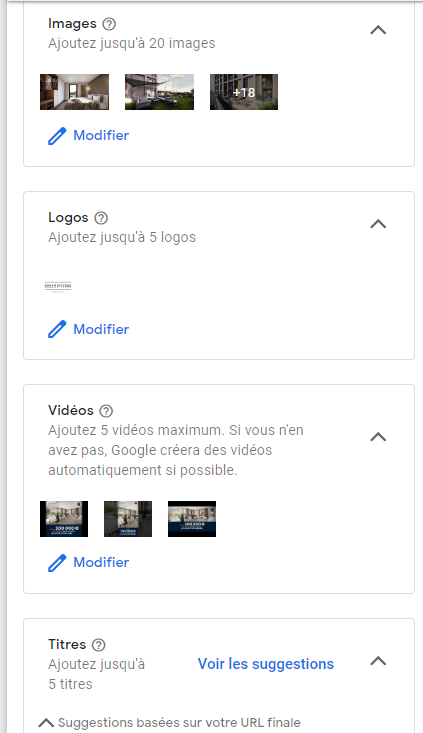This screenshot has height=733, width=423.
Task: Click the Vidéos section heading
Action: click(71, 410)
